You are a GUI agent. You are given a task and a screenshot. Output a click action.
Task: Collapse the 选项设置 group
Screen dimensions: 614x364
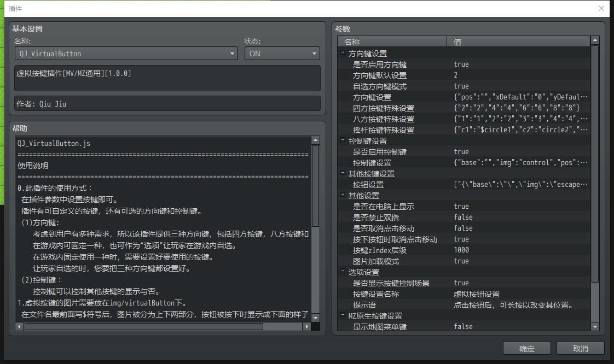[x=343, y=271]
